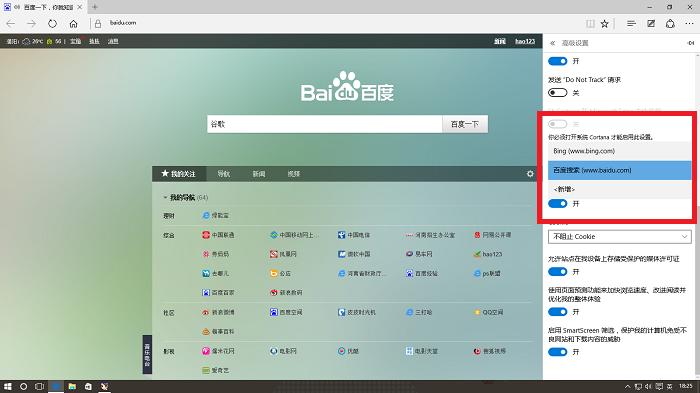Viewport: 700px width, 393px height.
Task: Collapse the 我的导航 (64) section
Action: click(165, 197)
